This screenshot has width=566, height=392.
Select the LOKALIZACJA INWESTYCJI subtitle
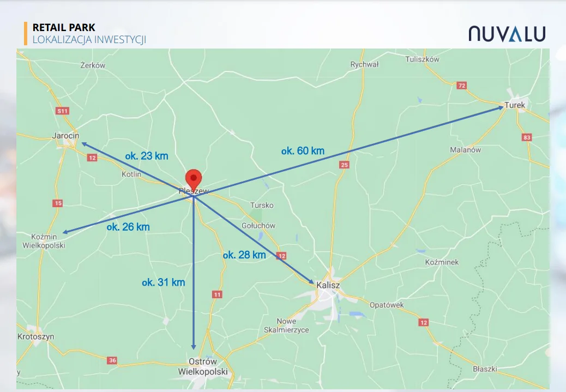point(89,39)
